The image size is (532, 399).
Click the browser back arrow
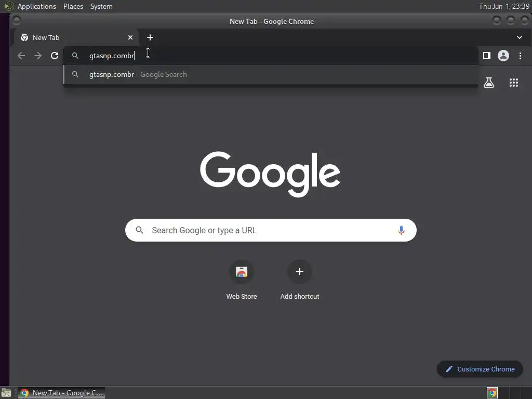click(x=21, y=56)
